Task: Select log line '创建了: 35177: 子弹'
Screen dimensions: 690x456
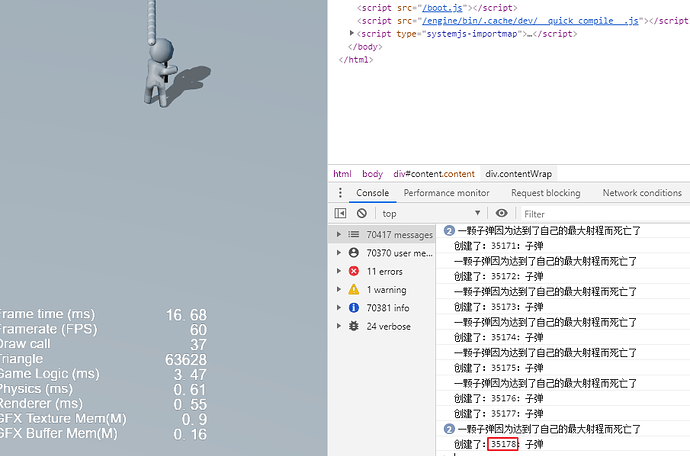Action: click(563, 414)
